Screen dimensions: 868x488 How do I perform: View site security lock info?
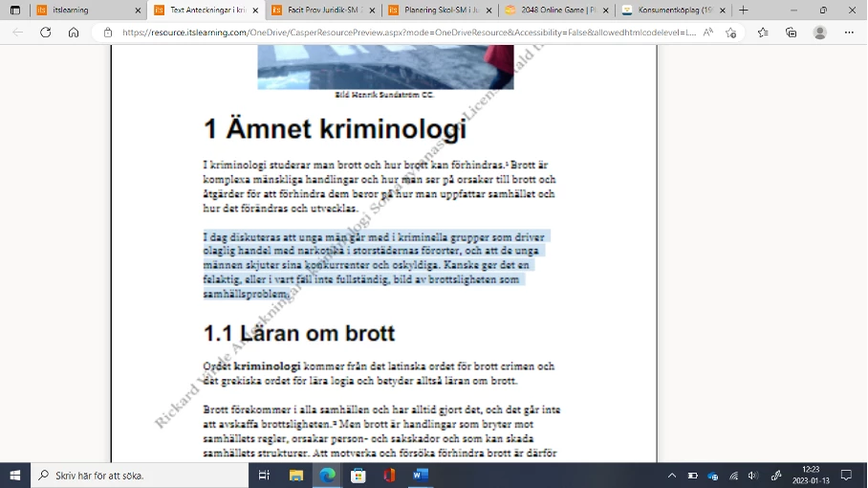tap(108, 33)
